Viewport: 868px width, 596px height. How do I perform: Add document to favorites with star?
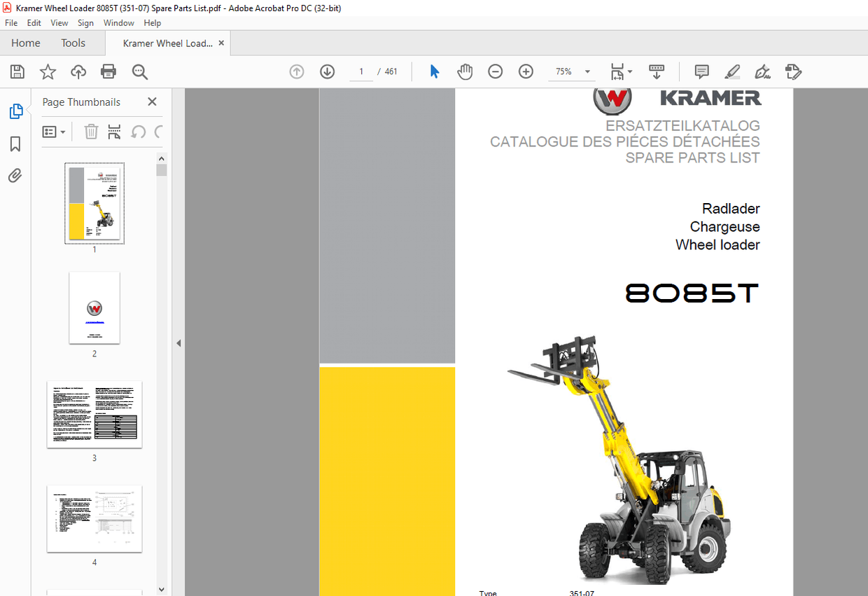[47, 71]
